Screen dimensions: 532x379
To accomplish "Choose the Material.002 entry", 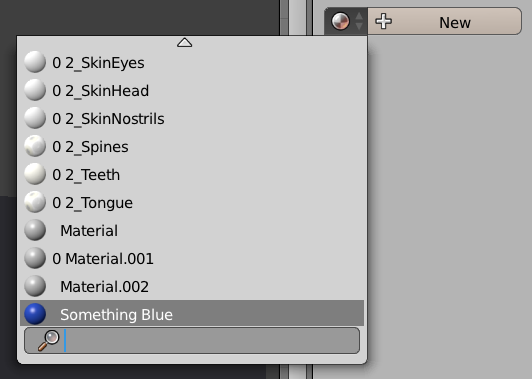I will 192,286.
